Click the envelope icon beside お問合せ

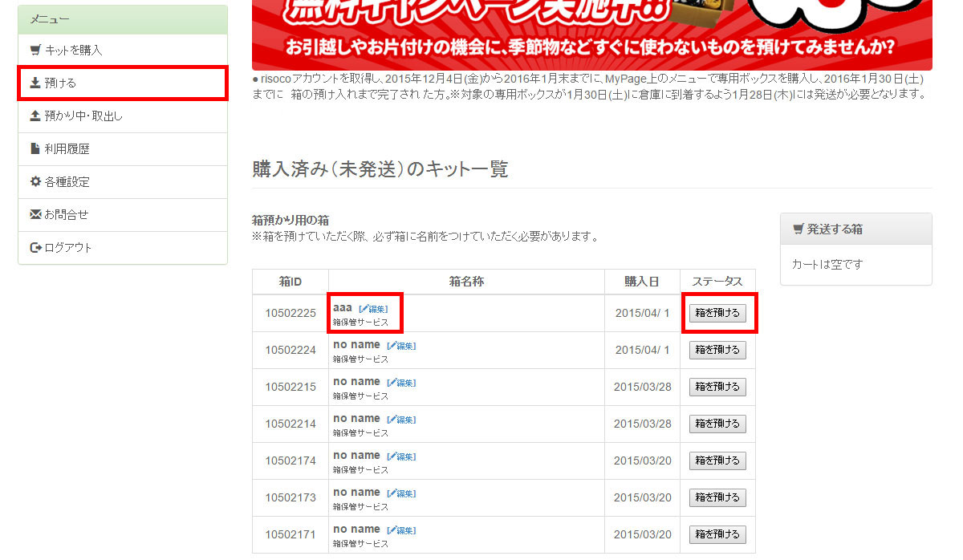[35, 214]
